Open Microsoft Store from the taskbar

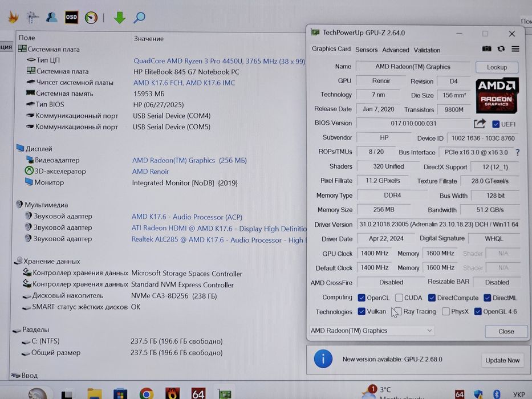[x=120, y=394]
